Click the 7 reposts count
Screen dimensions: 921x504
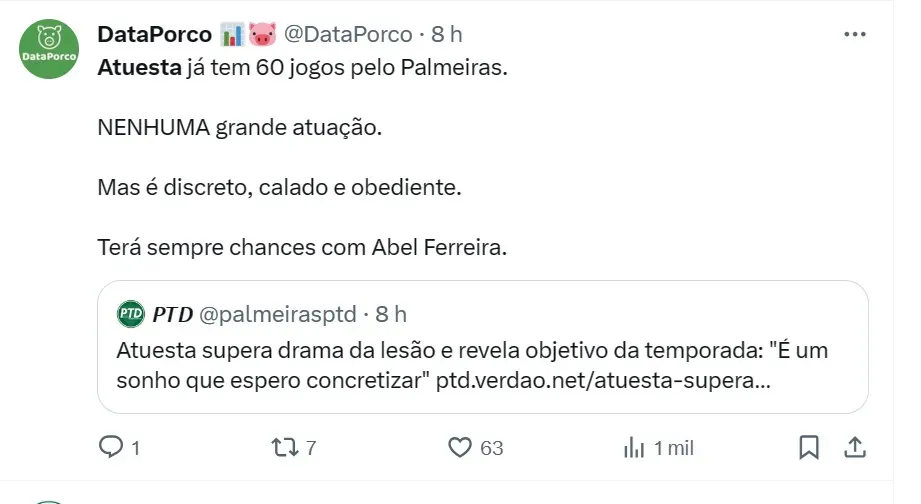311,448
